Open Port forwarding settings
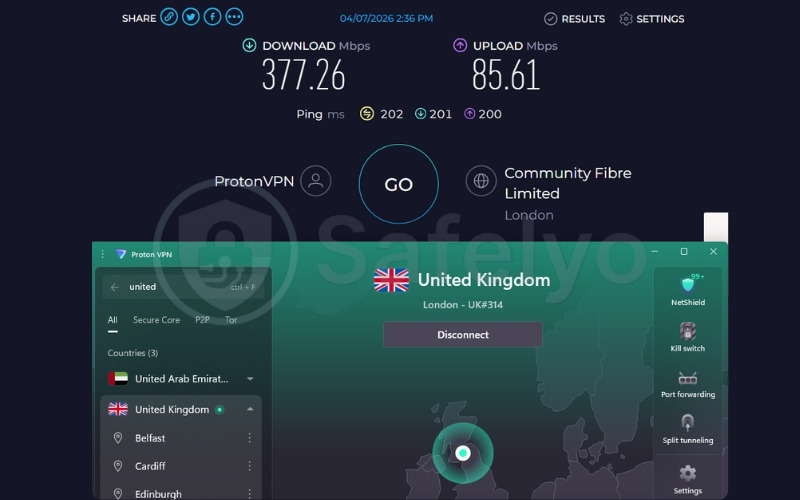800x500 pixels. point(688,384)
